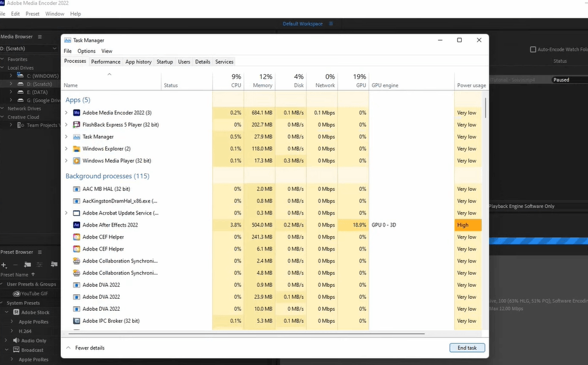Open the Task Manager Options menu

[86, 51]
